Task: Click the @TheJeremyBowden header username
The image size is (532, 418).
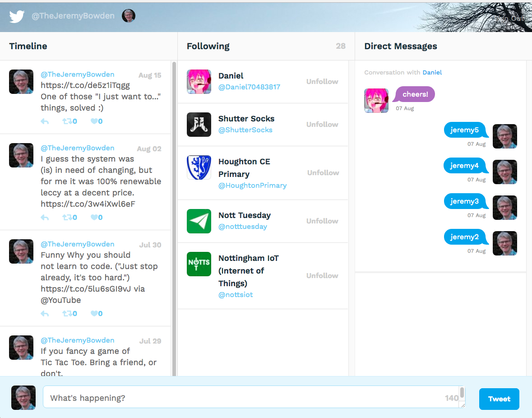Action: point(73,16)
